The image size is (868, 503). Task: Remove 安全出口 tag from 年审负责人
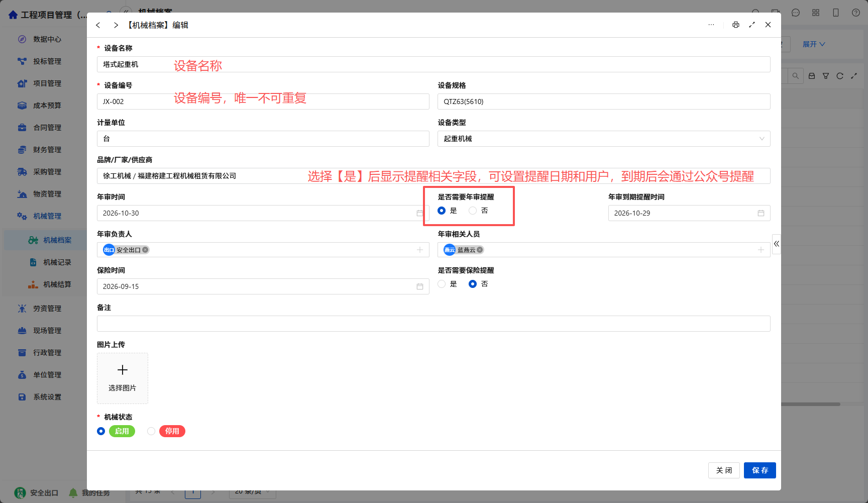click(x=145, y=250)
